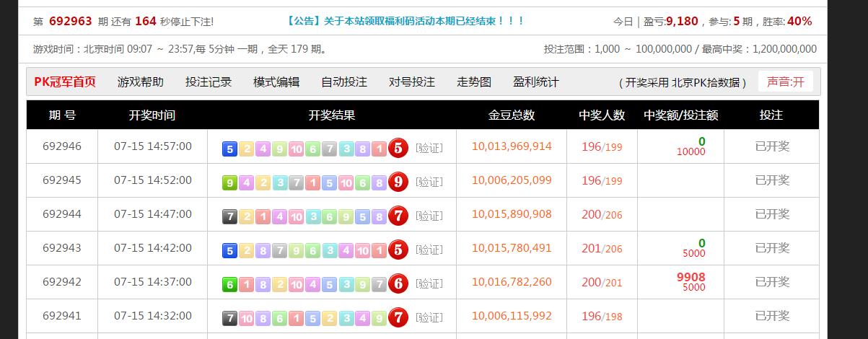Click 已开奖 status in row 692941
868x339 pixels.
(x=772, y=315)
